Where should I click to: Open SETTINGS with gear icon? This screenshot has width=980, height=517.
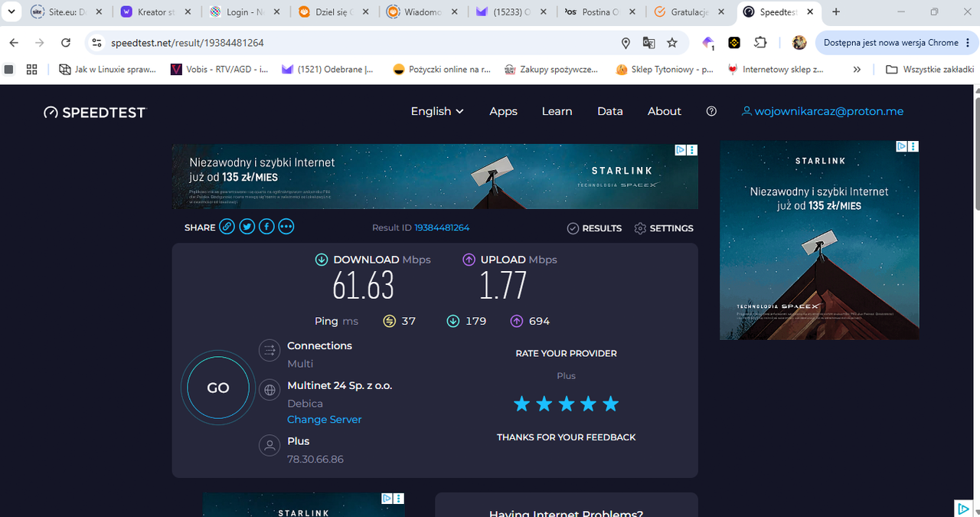tap(664, 228)
